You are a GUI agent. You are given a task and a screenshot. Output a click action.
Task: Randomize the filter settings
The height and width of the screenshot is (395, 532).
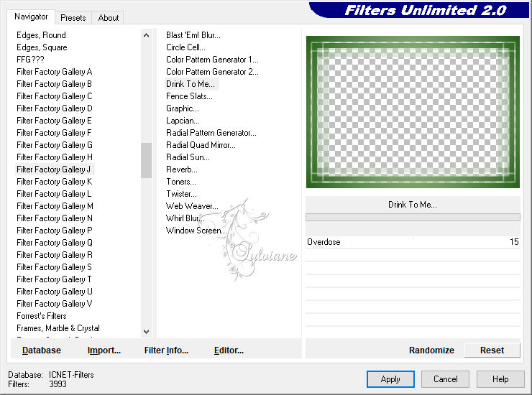click(x=431, y=350)
